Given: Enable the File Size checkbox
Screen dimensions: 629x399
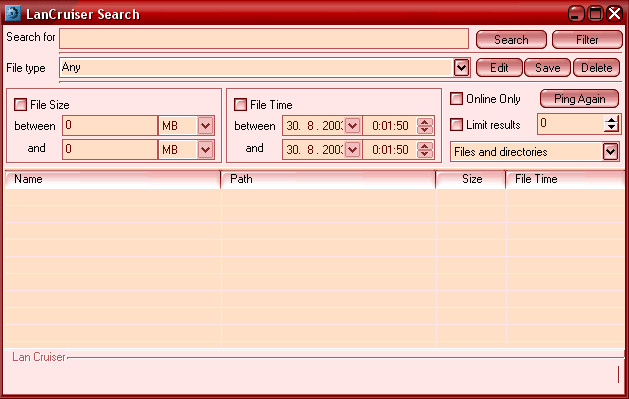Looking at the screenshot, I should 20,105.
